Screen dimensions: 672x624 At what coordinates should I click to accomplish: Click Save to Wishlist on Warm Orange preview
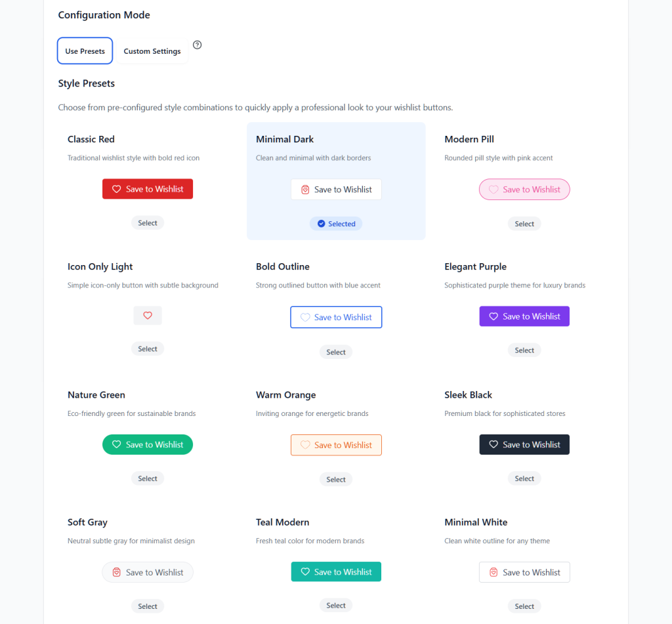coord(336,444)
